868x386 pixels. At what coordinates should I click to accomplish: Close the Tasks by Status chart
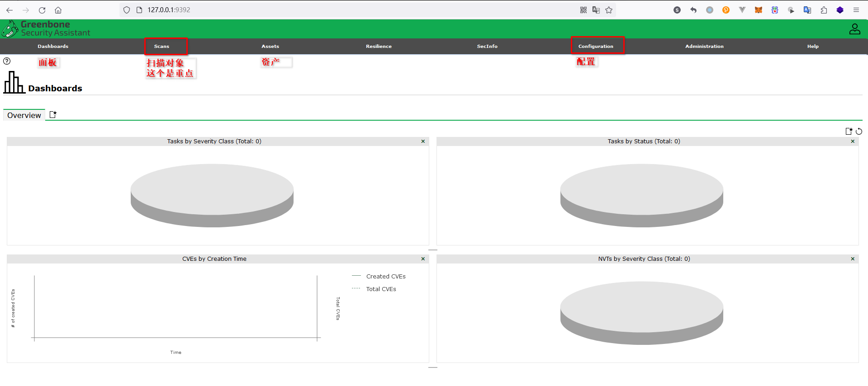pyautogui.click(x=853, y=141)
